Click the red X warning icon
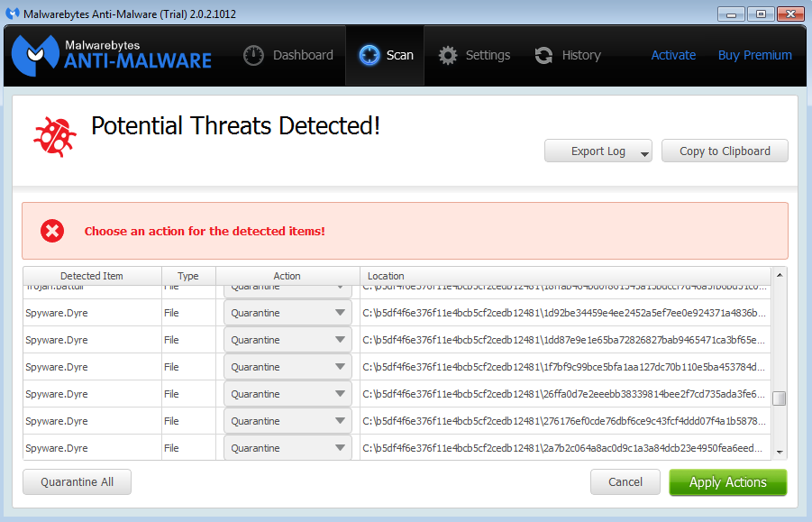The width and height of the screenshot is (812, 522). coord(52,231)
